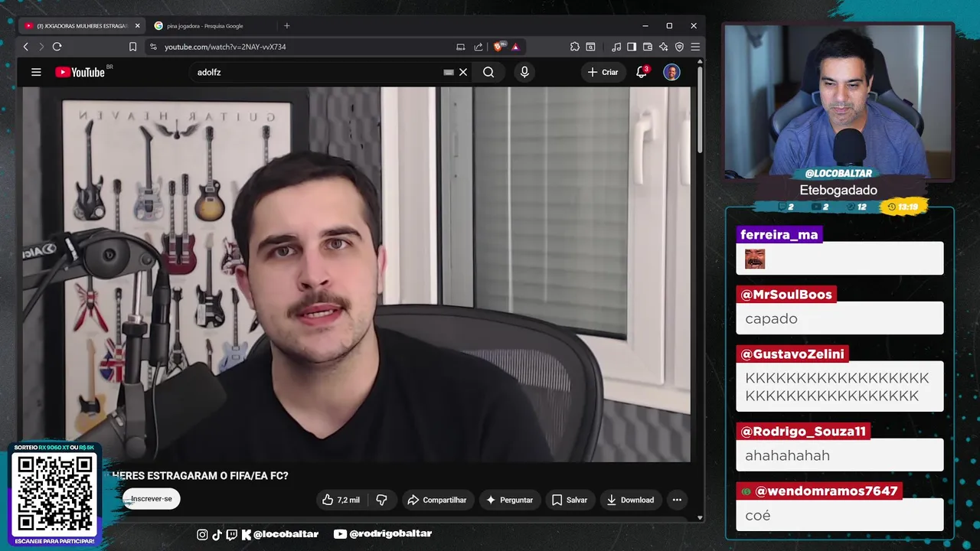The image size is (980, 551).
Task: Switch to pina jogadora Google tab
Action: coord(204,25)
